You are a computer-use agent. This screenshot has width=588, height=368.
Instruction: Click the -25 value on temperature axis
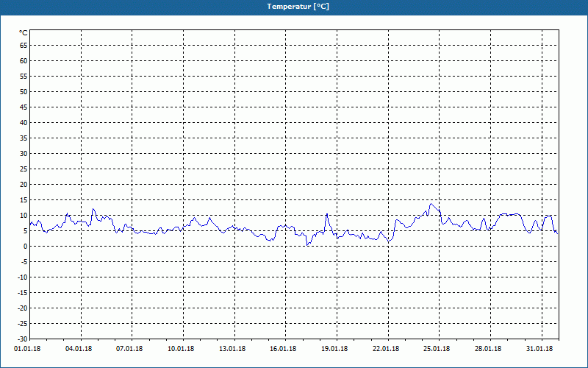(23, 323)
